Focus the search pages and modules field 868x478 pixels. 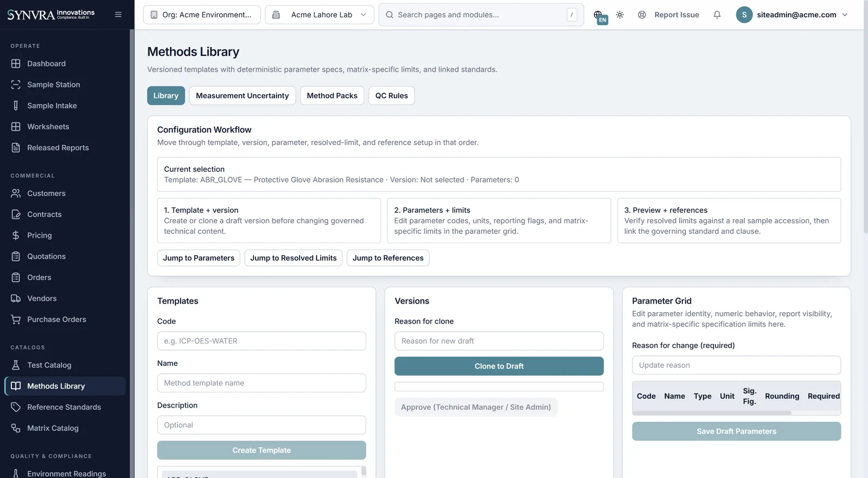coord(481,15)
